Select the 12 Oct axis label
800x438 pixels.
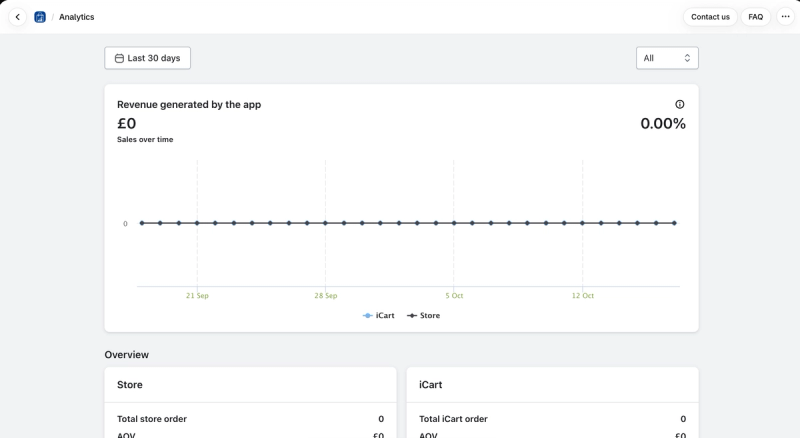click(583, 296)
